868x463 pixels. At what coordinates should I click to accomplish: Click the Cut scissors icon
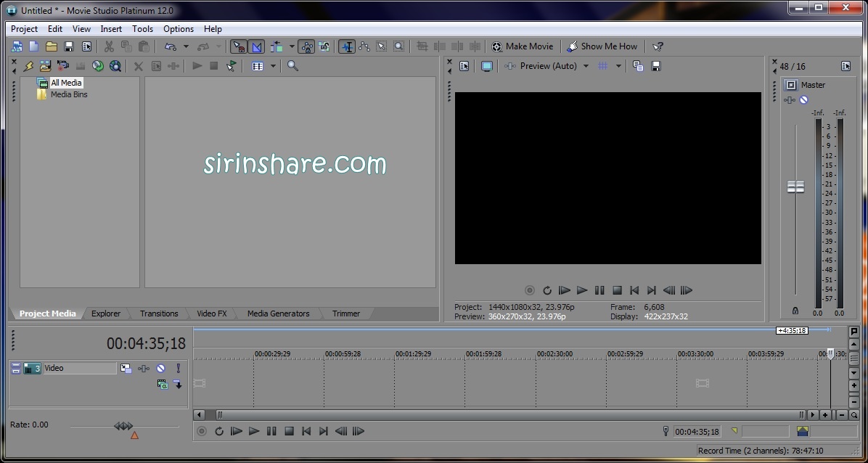pos(109,46)
